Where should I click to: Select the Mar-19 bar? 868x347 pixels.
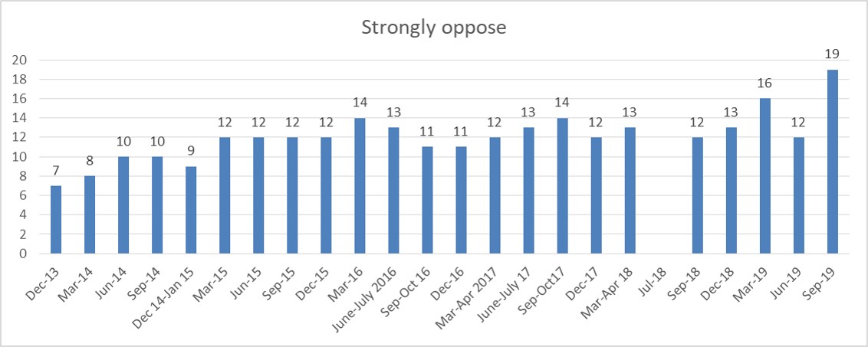tap(764, 175)
